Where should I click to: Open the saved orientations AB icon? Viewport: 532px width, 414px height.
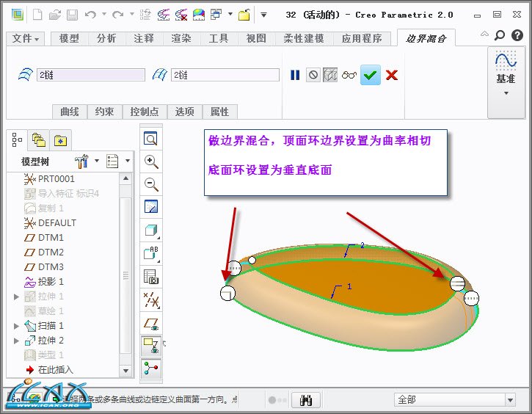click(151, 253)
